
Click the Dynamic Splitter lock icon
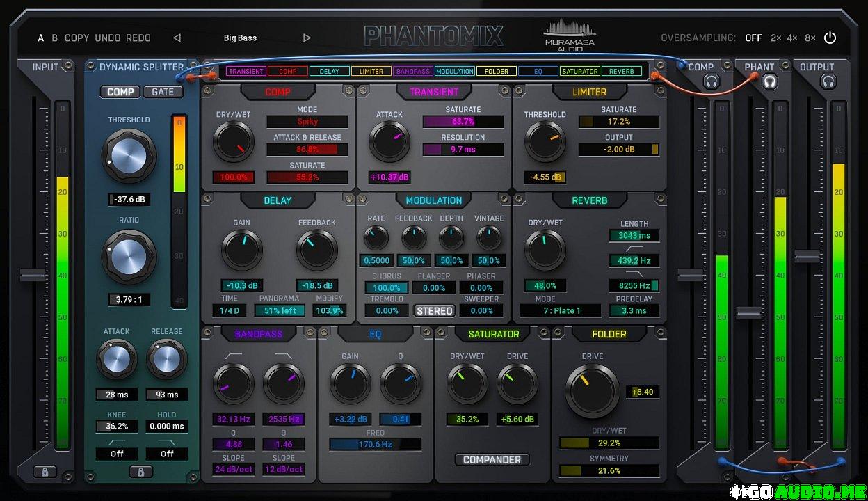(140, 472)
